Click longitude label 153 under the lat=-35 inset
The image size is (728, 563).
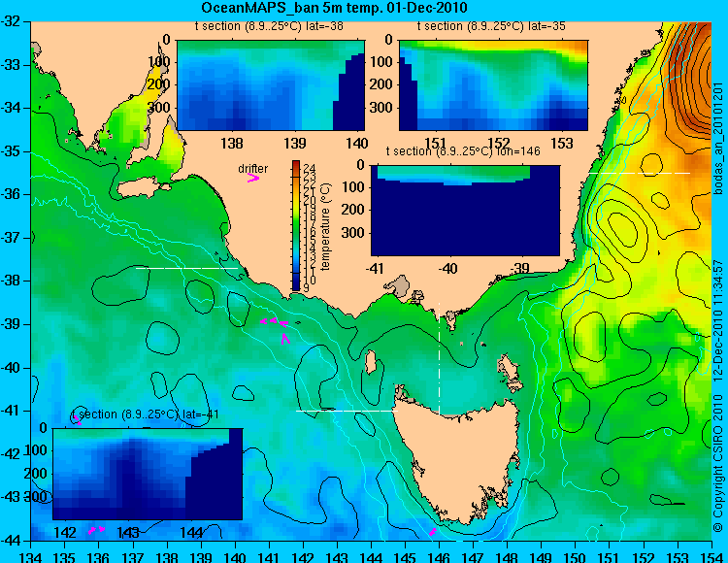562,143
